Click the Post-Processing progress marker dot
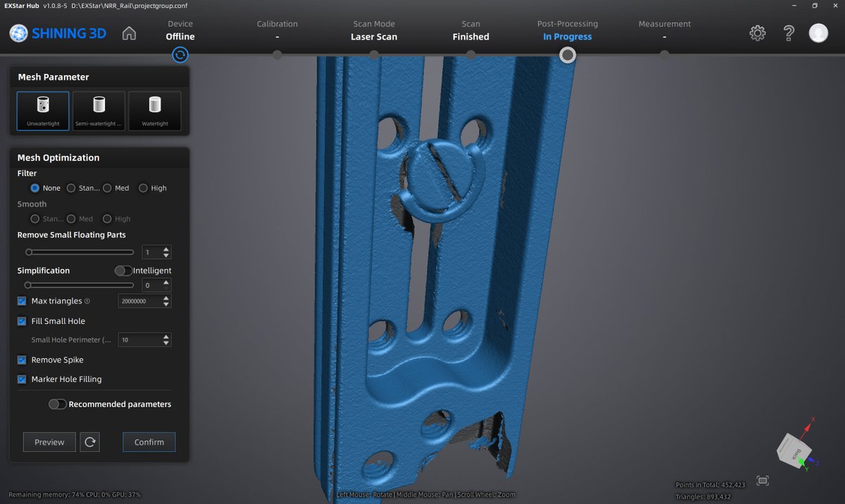845x504 pixels. coord(568,55)
